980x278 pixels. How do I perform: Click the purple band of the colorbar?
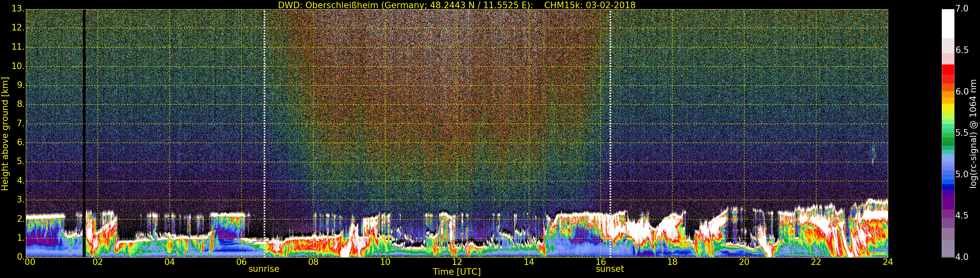point(948,202)
